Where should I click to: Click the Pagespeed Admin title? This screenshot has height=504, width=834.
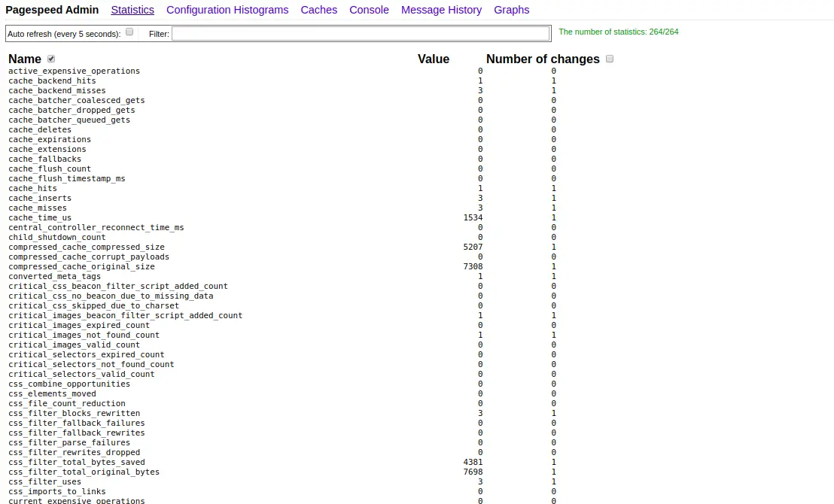coord(52,10)
